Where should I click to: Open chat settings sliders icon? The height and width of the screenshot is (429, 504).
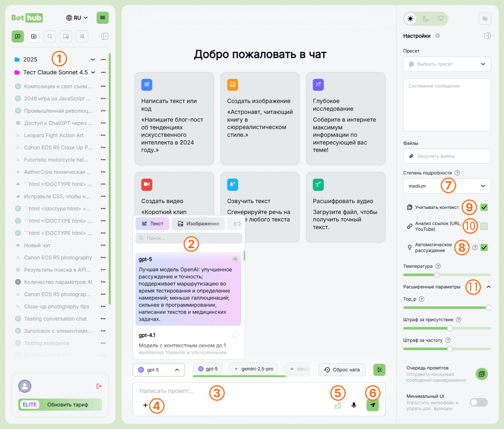pos(379,370)
